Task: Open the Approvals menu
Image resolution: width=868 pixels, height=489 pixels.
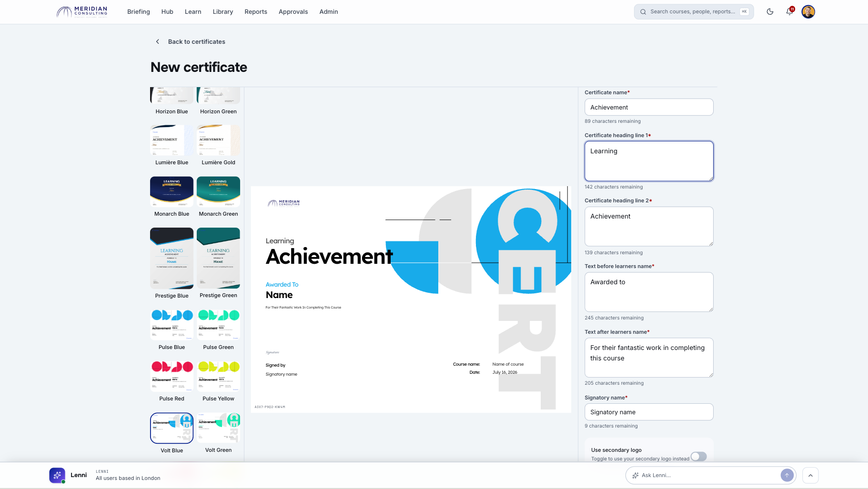Action: click(293, 12)
